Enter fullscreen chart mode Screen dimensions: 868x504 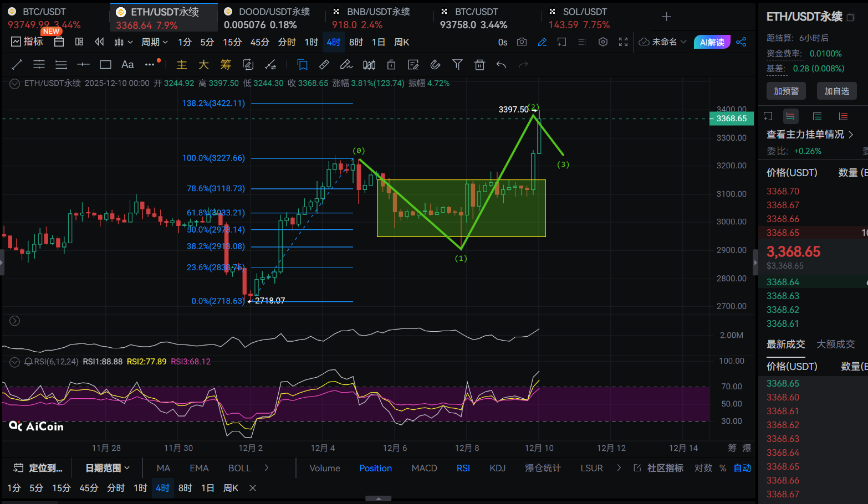623,42
